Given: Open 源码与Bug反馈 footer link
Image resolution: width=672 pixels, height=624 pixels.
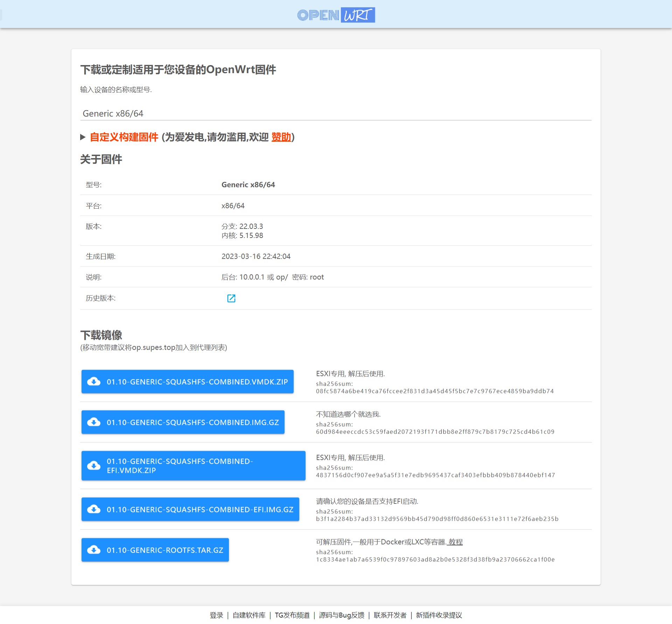Looking at the screenshot, I should [342, 615].
